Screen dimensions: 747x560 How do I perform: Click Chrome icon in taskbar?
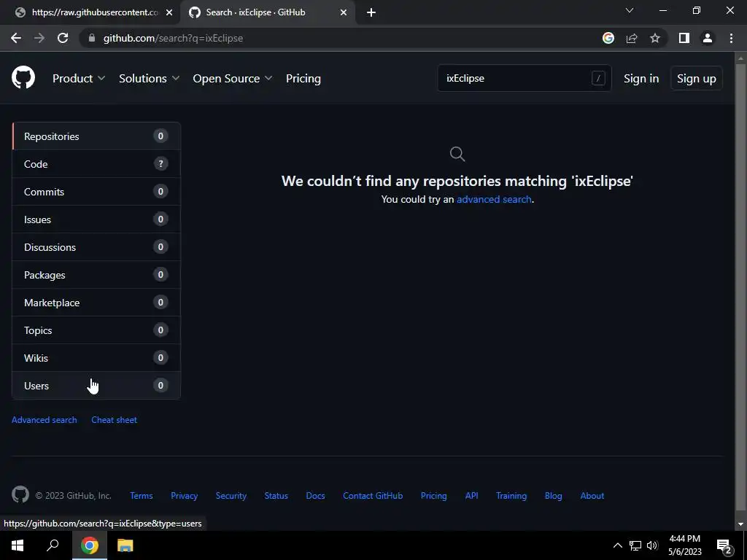coord(90,545)
